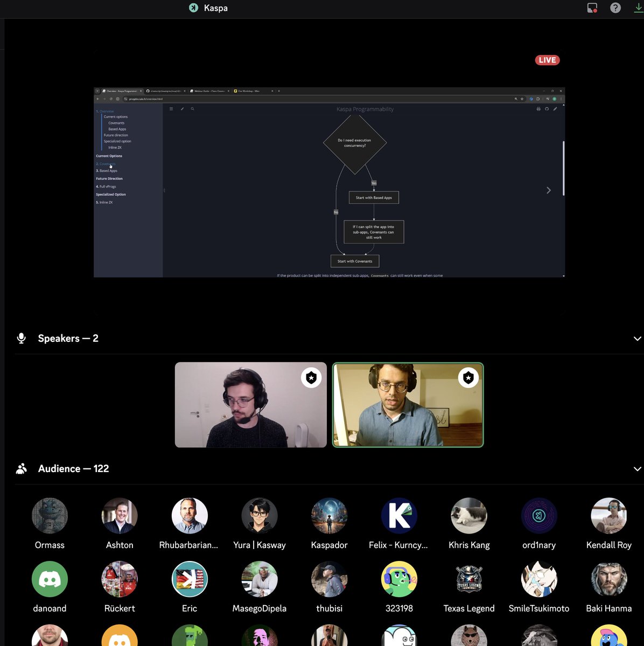Open Rückert's avatar

click(x=120, y=579)
